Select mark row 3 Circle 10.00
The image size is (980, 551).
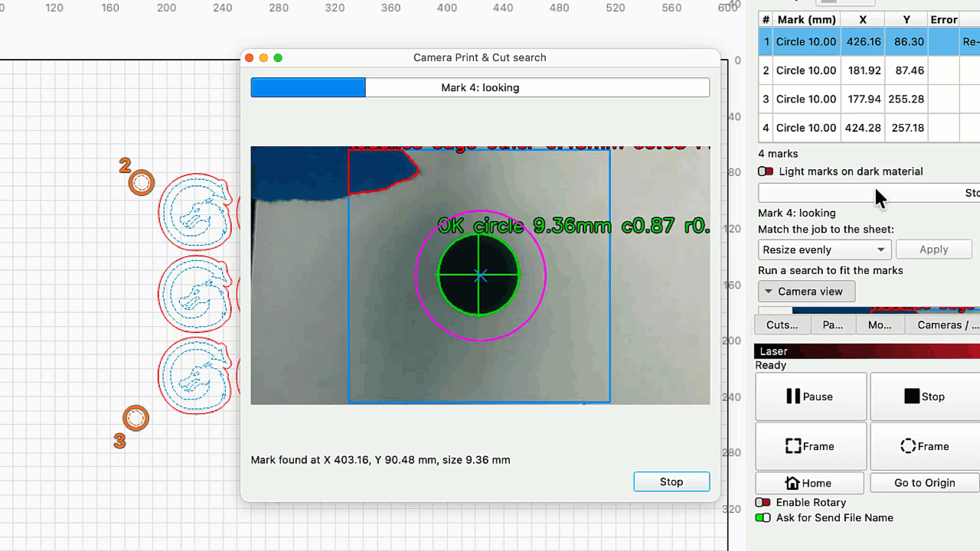806,99
